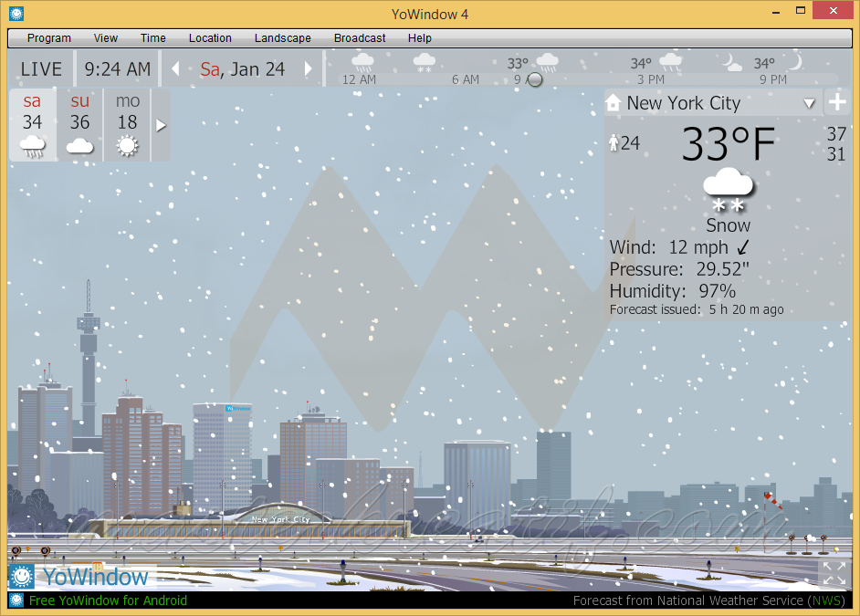Click Sunday's cloud icon

pos(80,146)
